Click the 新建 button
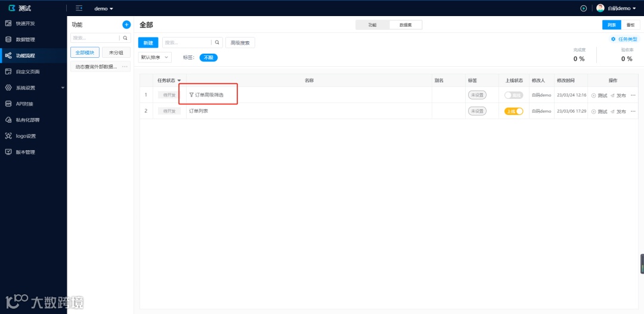Image resolution: width=644 pixels, height=314 pixels. click(148, 43)
